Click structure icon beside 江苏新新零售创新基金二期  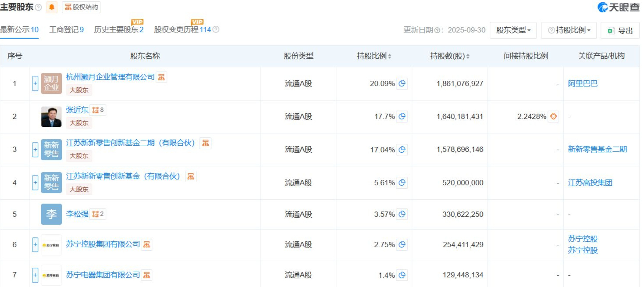click(205, 143)
